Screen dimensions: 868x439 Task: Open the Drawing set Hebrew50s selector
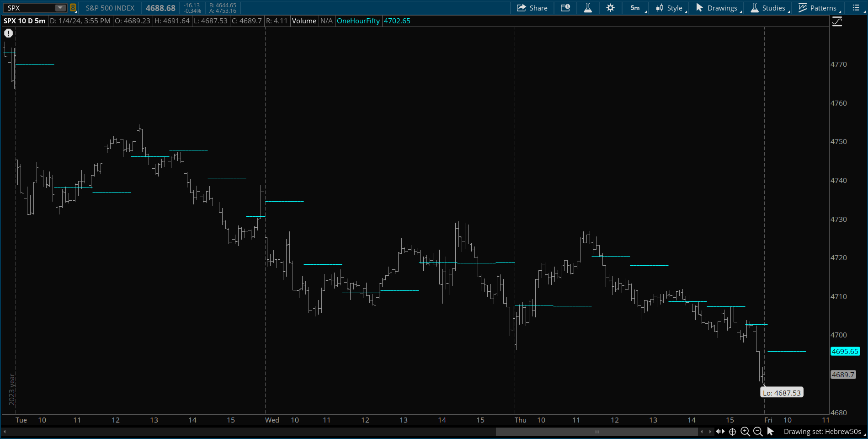point(822,431)
